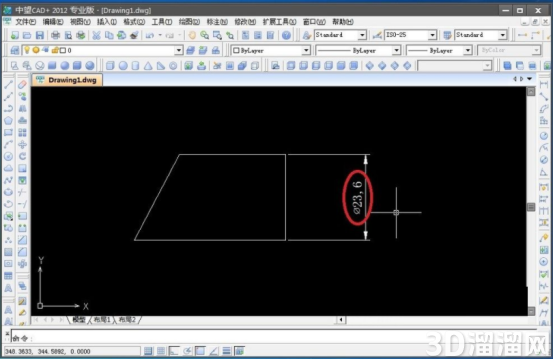Select the Line draw tool

pyautogui.click(x=8, y=84)
